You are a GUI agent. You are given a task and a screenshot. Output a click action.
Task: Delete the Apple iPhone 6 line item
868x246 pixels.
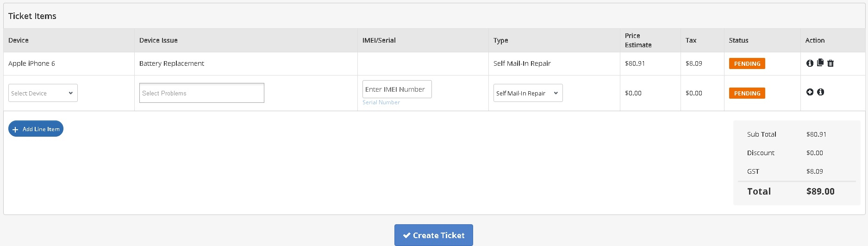[831, 63]
